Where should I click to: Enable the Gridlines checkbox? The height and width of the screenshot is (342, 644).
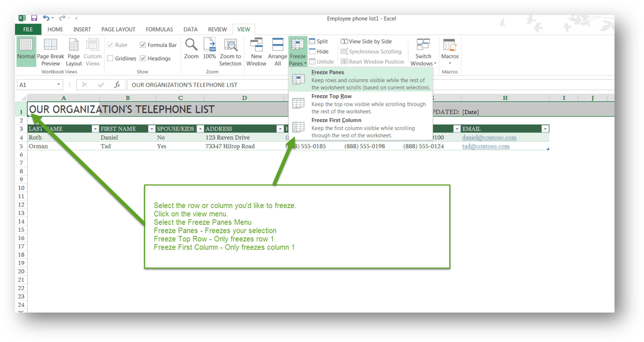(110, 58)
